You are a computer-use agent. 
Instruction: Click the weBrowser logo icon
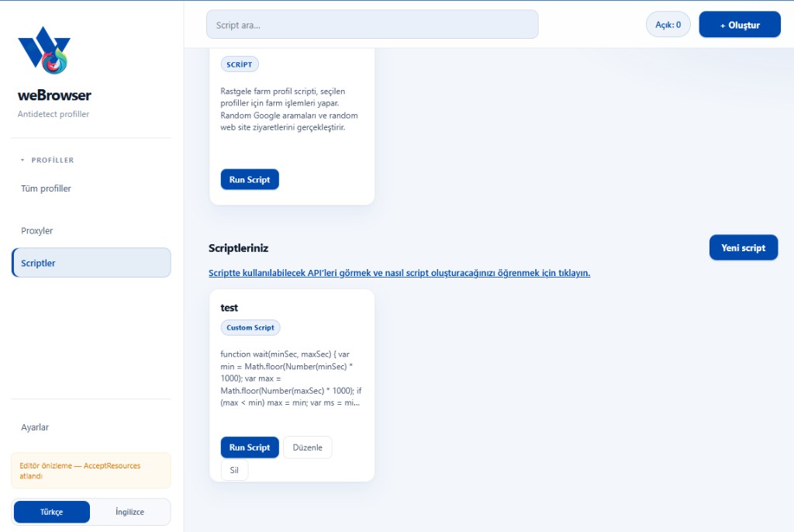pyautogui.click(x=44, y=50)
